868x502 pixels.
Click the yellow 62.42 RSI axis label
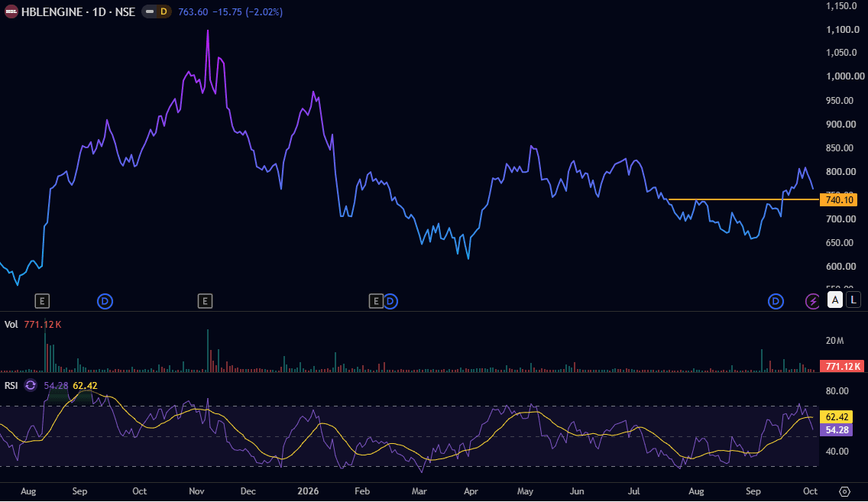(x=837, y=416)
